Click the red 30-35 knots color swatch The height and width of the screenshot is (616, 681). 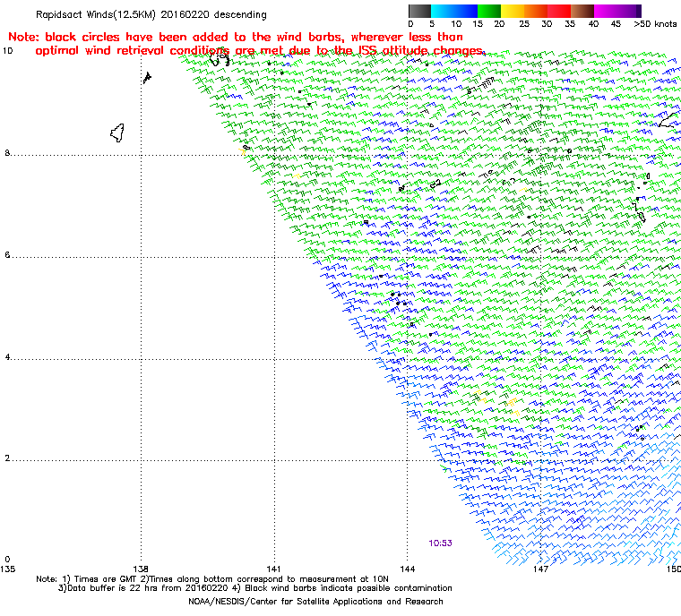click(x=559, y=11)
